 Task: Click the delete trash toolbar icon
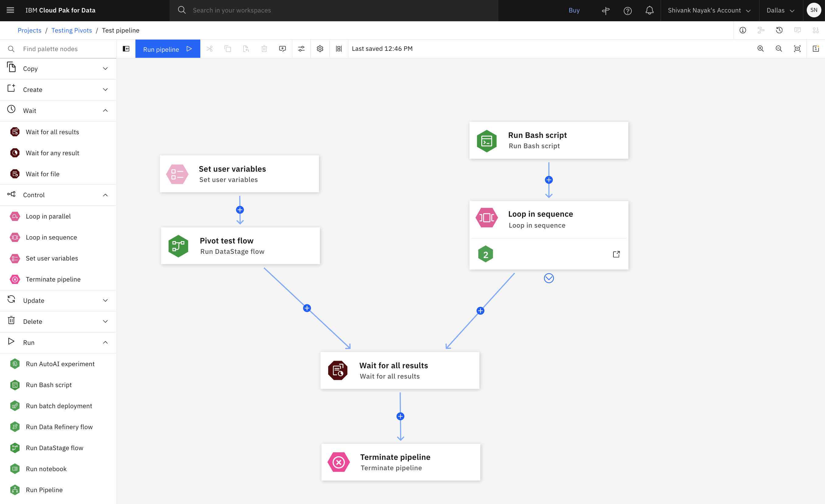pos(264,49)
